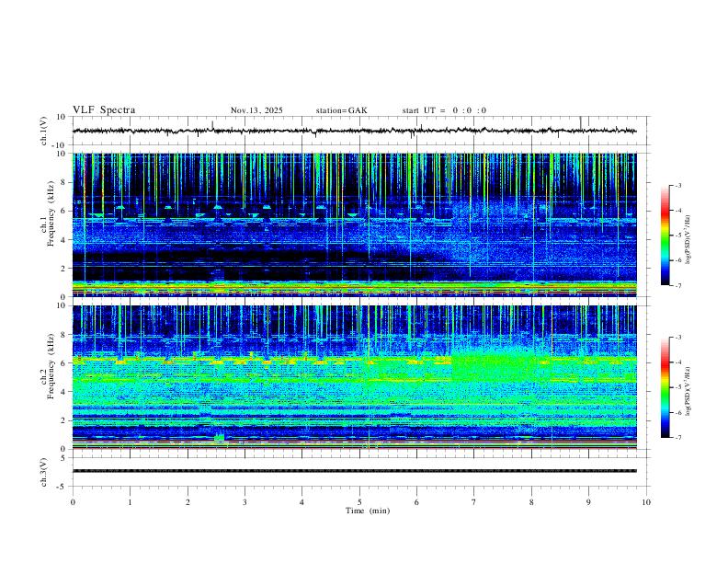Image resolution: width=728 pixels, height=563 pixels.
Task: Click the '-6' value on ch.2 color bar
Action: (678, 412)
